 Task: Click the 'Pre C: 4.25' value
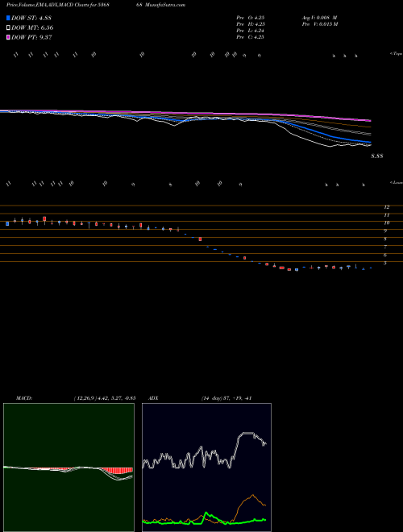click(251, 37)
